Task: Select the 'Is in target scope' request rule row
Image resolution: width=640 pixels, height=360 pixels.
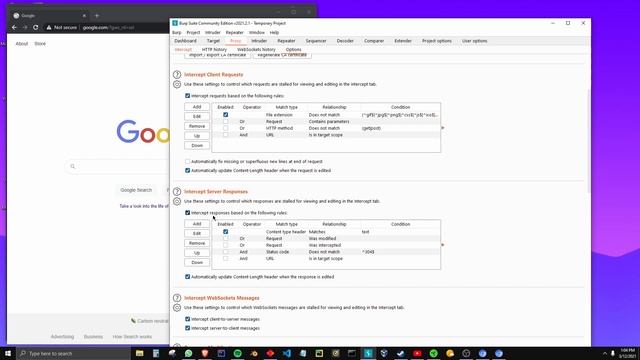Action: pos(326,135)
